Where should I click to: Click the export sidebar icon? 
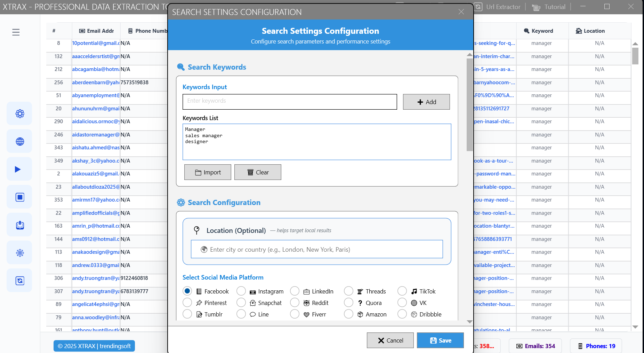click(x=20, y=225)
